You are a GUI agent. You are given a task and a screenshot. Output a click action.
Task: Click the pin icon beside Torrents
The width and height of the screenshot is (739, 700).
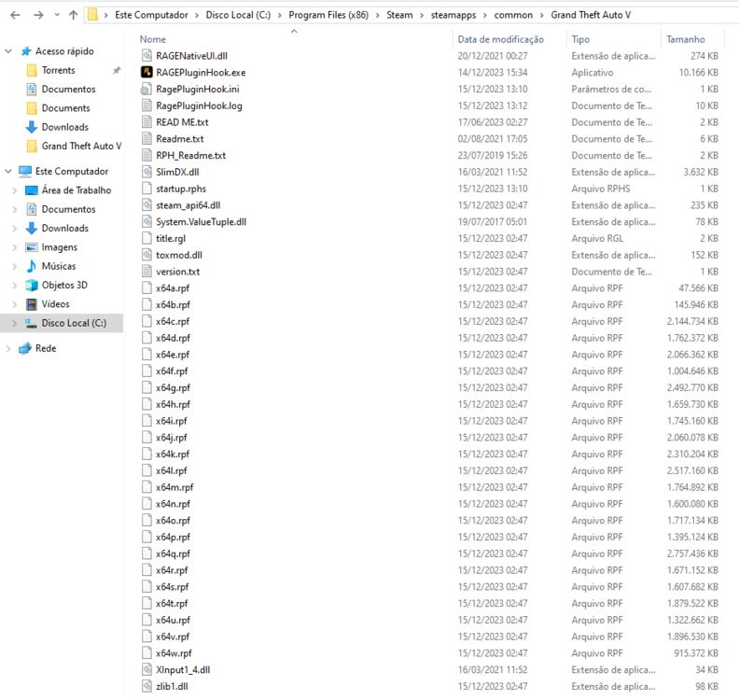116,70
